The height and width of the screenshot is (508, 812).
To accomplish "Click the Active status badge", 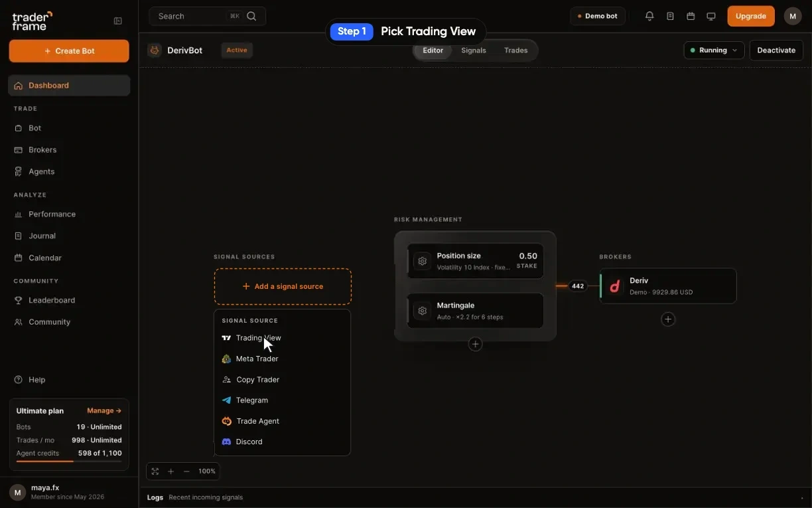I will point(237,50).
